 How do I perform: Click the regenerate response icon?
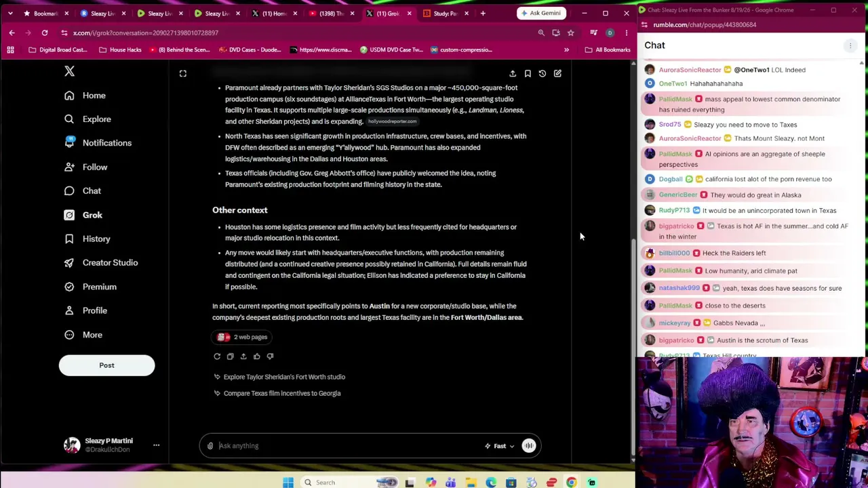[217, 357]
